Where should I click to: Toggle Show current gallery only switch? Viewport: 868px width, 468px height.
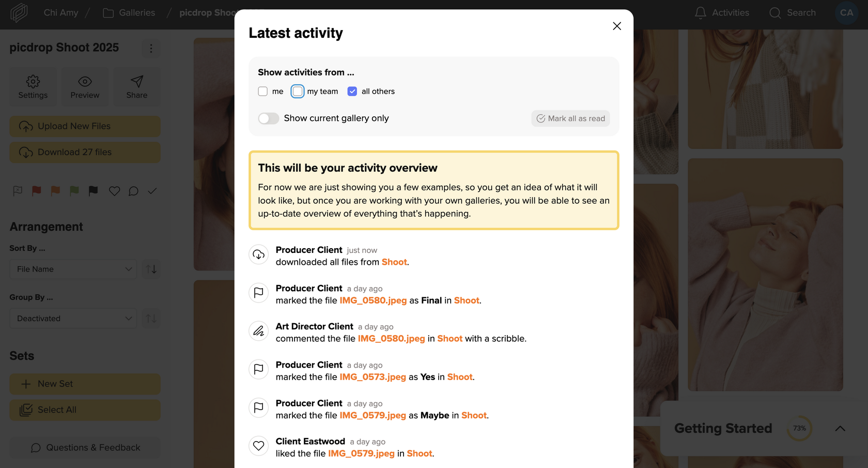[269, 118]
